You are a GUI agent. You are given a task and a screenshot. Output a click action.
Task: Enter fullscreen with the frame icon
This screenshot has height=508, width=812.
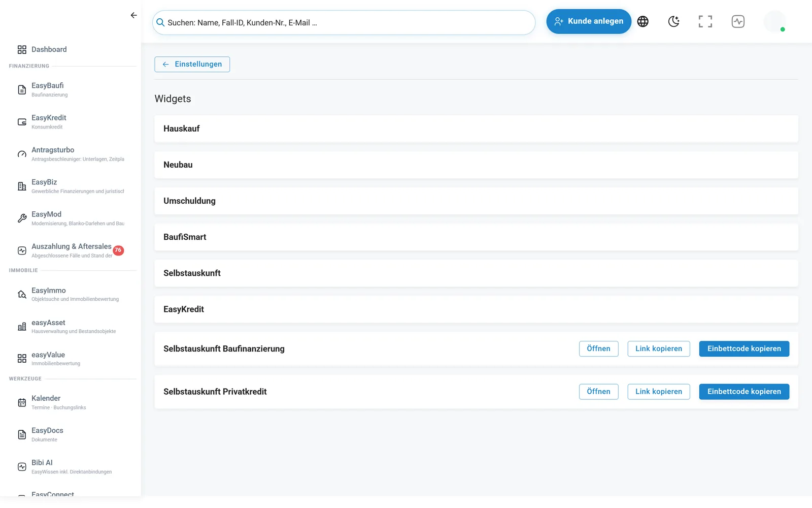coord(705,21)
